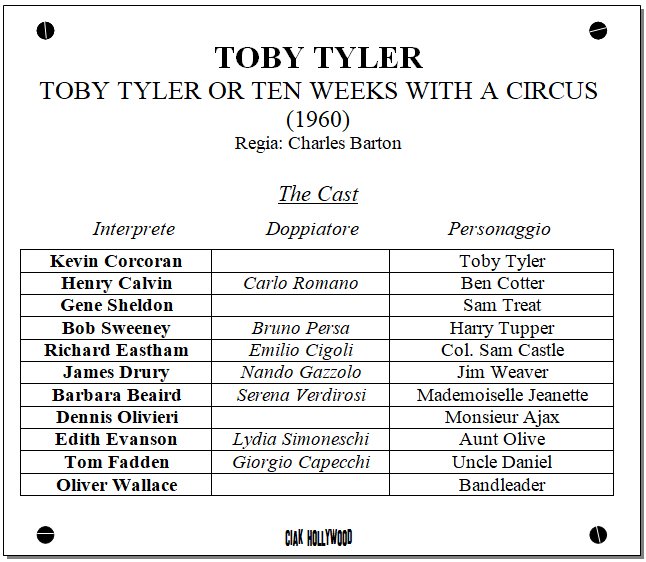This screenshot has width=646, height=562.
Task: Select the Tom Fadden name cell
Action: click(116, 462)
